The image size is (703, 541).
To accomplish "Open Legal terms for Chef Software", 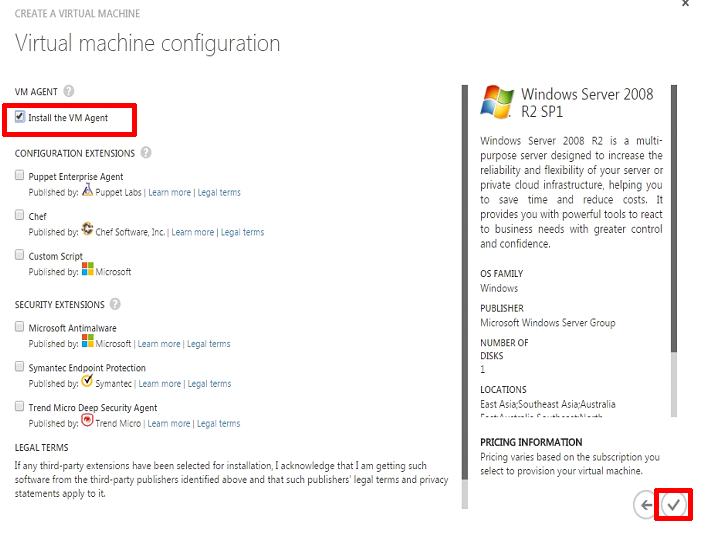I will pyautogui.click(x=243, y=232).
